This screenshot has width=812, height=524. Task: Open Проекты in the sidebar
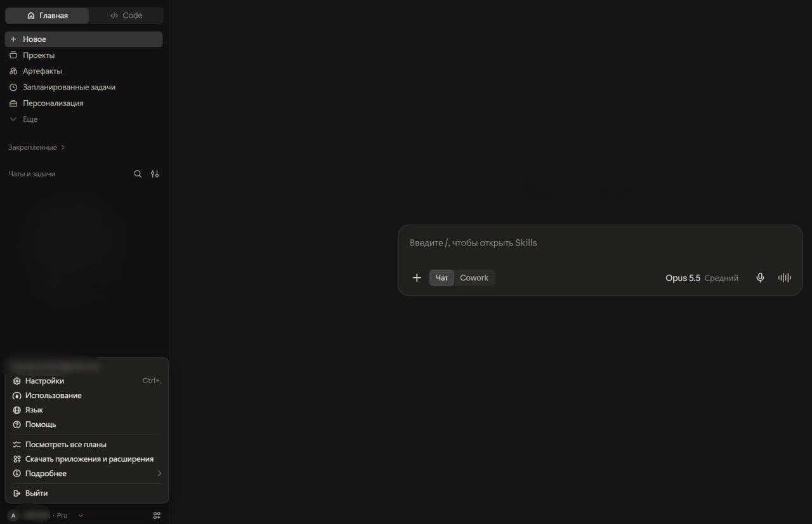click(x=84, y=55)
